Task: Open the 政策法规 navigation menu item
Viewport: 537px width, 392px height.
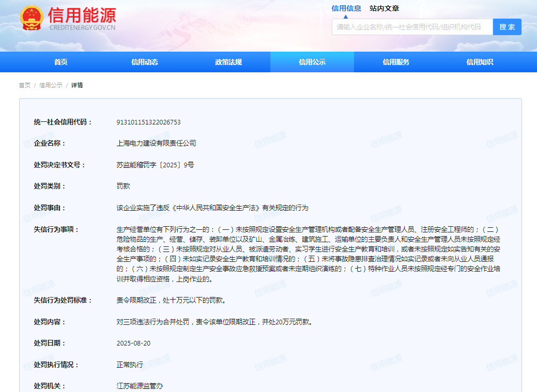Action: point(228,62)
